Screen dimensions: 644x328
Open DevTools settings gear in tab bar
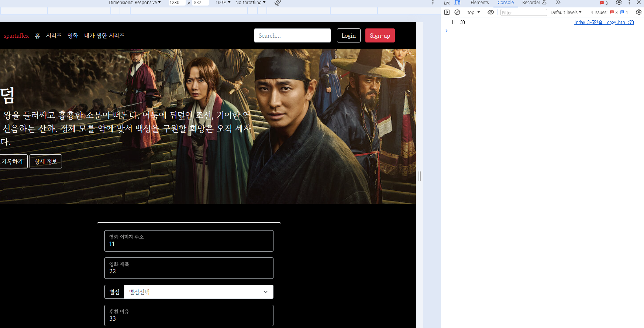click(x=619, y=3)
